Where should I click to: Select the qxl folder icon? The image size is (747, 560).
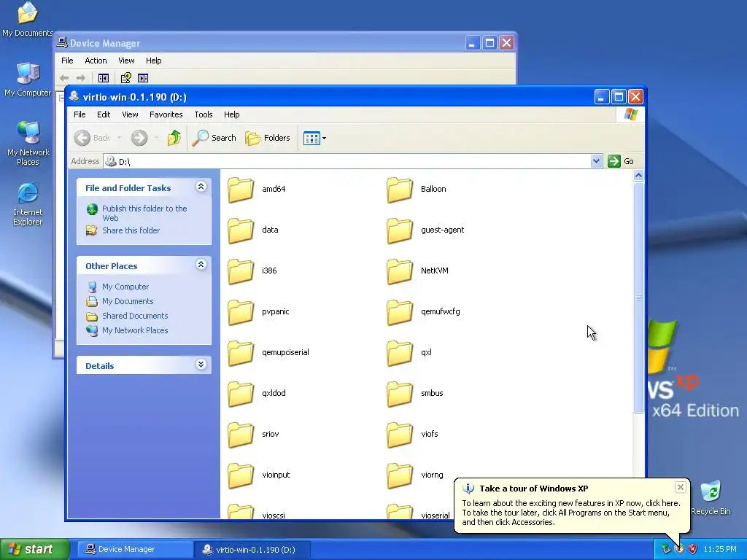pos(399,354)
